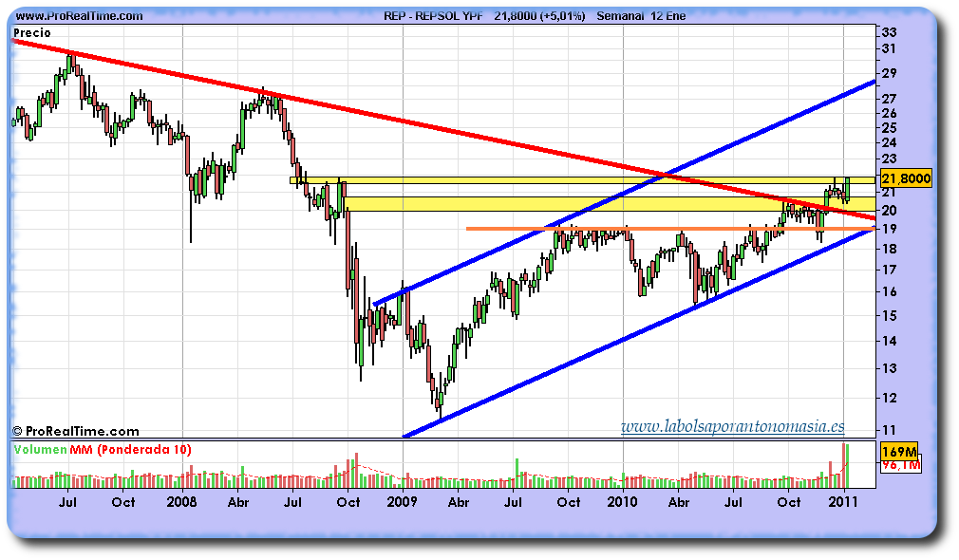Select the upper blue channel line
The width and height of the screenshot is (959, 560).
[x=624, y=193]
